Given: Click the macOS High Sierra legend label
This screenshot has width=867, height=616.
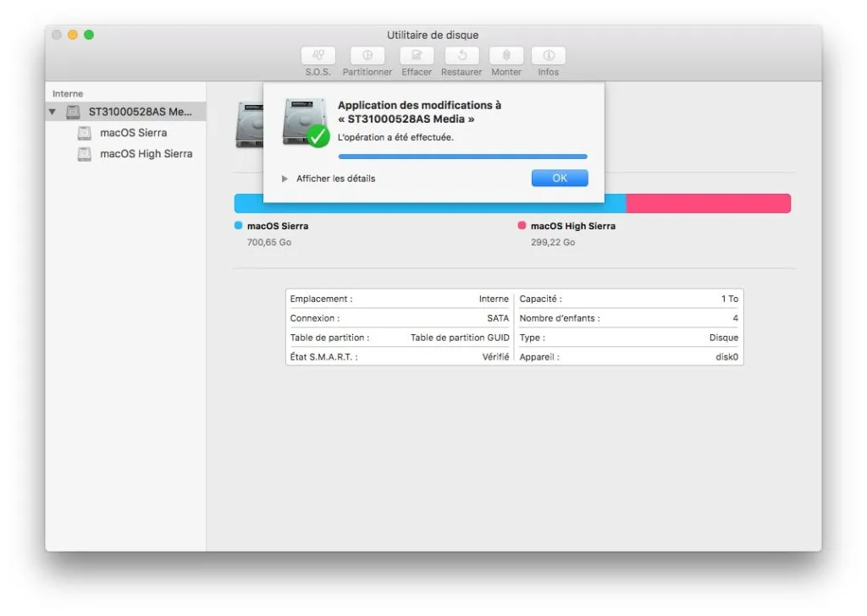Looking at the screenshot, I should tap(573, 226).
